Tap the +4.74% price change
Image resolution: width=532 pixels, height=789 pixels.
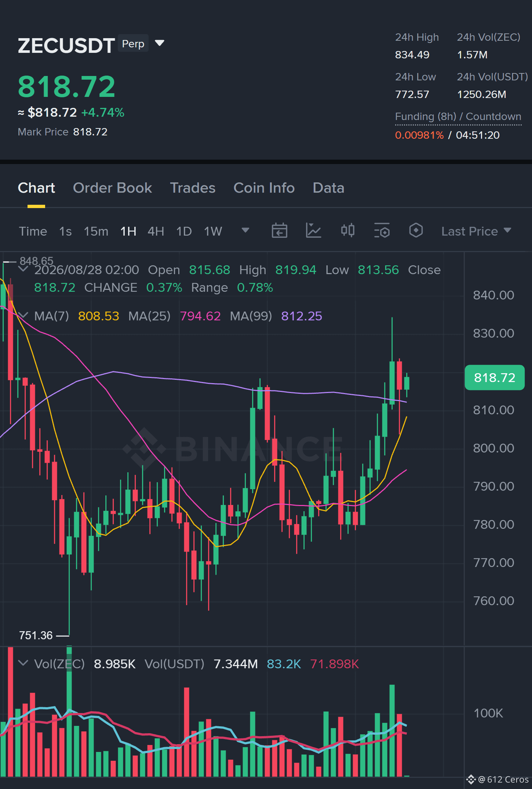(x=103, y=113)
